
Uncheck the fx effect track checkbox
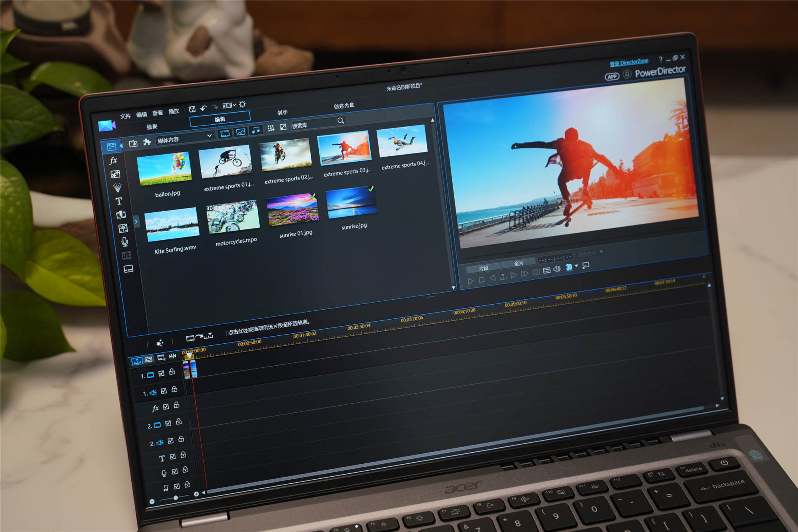click(166, 406)
